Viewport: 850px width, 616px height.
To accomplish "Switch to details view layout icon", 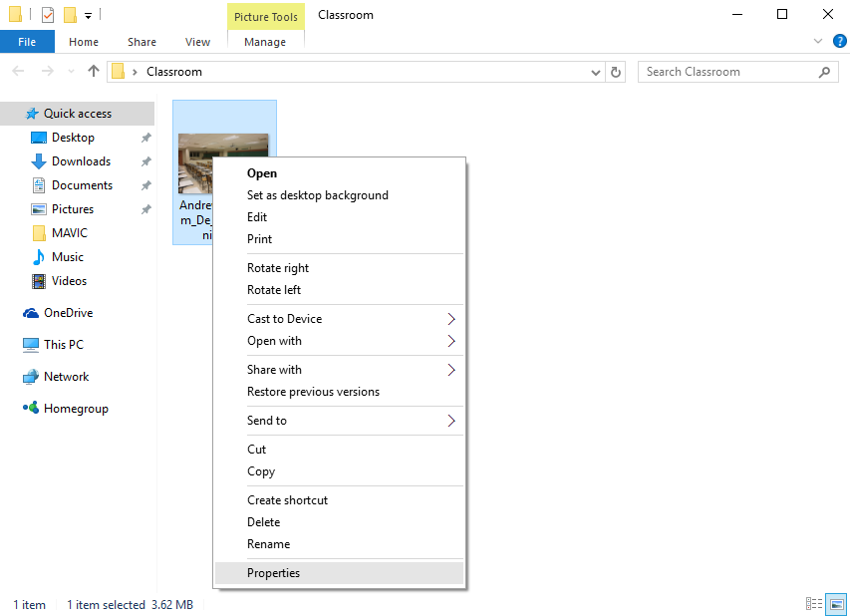I will point(814,604).
